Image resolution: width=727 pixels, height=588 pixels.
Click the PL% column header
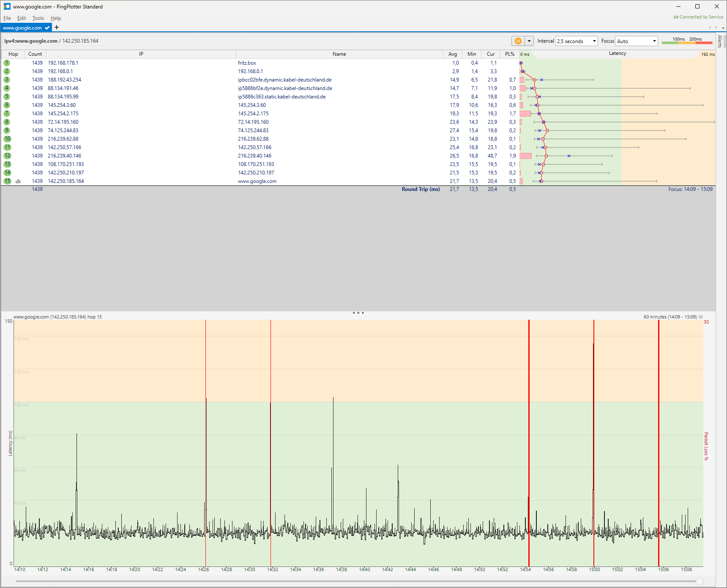510,54
